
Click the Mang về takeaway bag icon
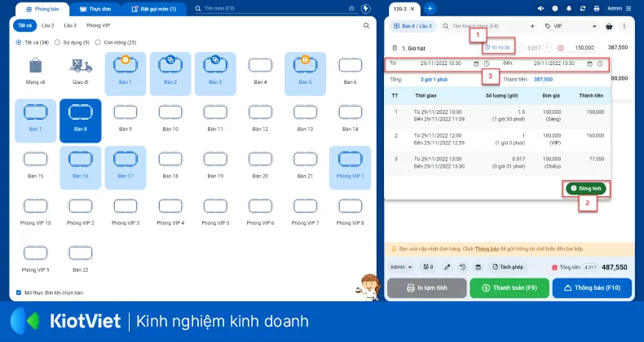tap(34, 66)
